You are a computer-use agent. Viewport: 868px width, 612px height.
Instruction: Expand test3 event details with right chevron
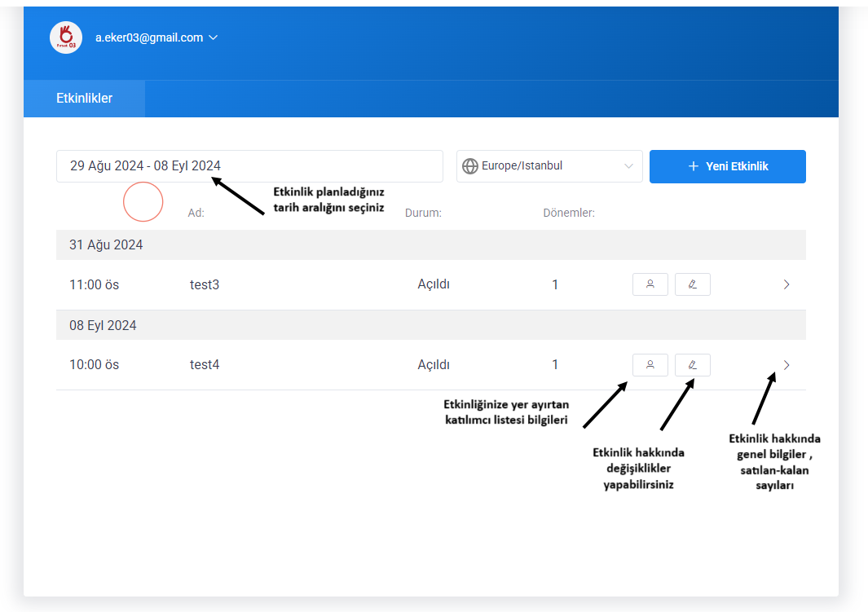pos(786,284)
